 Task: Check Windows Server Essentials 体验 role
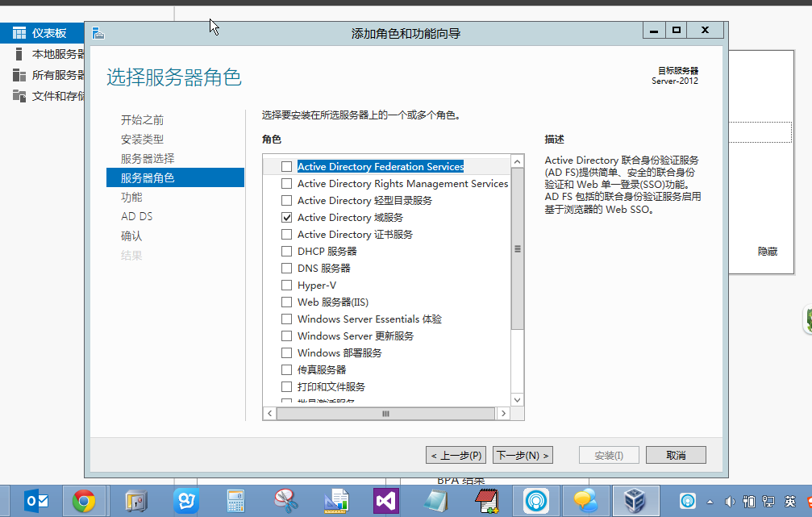point(286,319)
